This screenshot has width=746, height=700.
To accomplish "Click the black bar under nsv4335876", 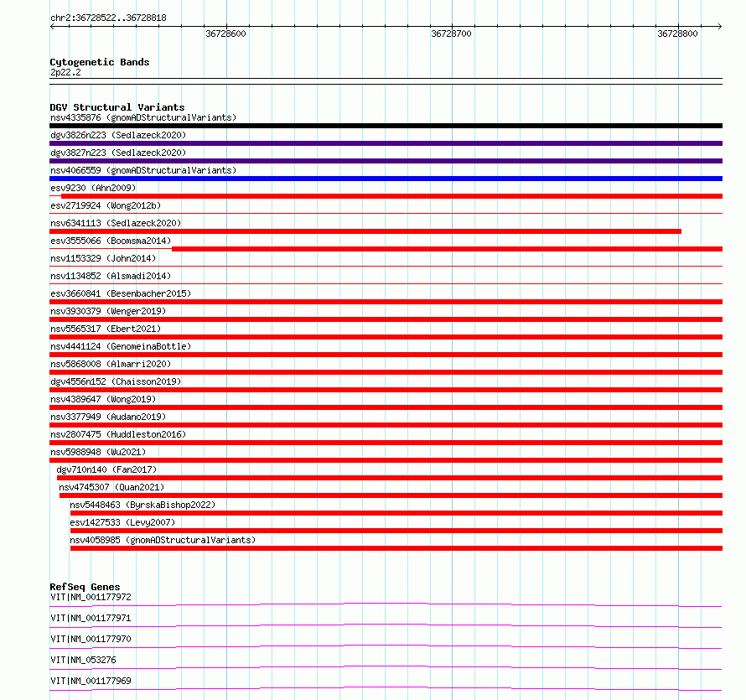I will 386,126.
